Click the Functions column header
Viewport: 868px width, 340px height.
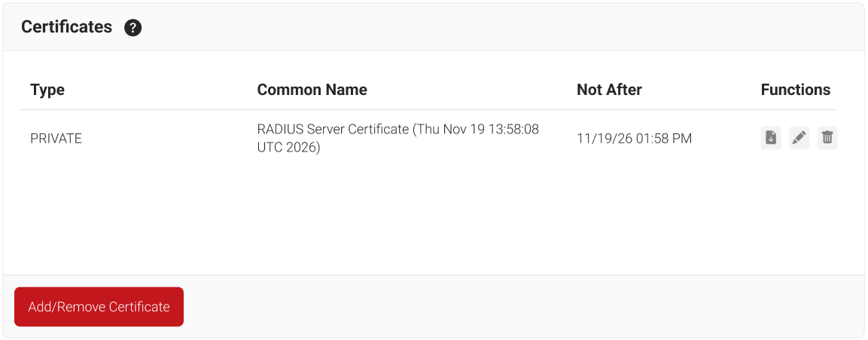[795, 90]
